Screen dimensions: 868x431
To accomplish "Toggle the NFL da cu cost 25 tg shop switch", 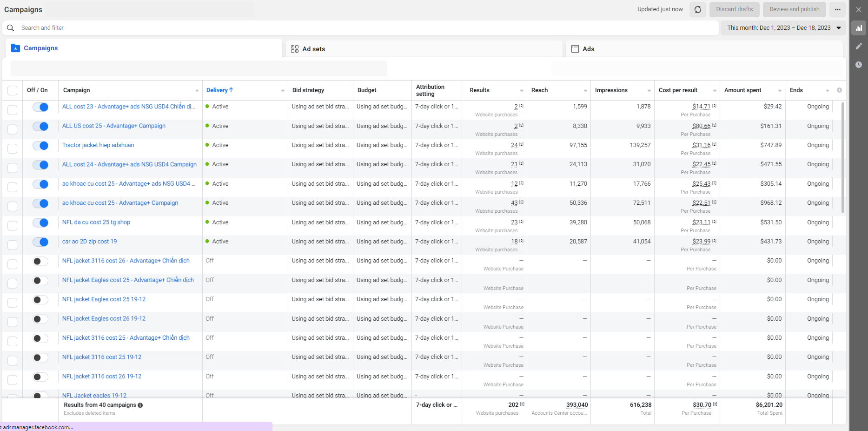I will (x=40, y=223).
